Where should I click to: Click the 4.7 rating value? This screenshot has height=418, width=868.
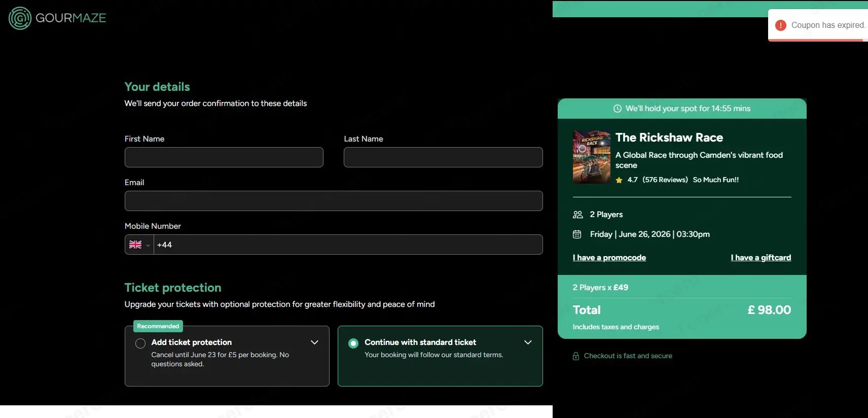click(x=633, y=180)
